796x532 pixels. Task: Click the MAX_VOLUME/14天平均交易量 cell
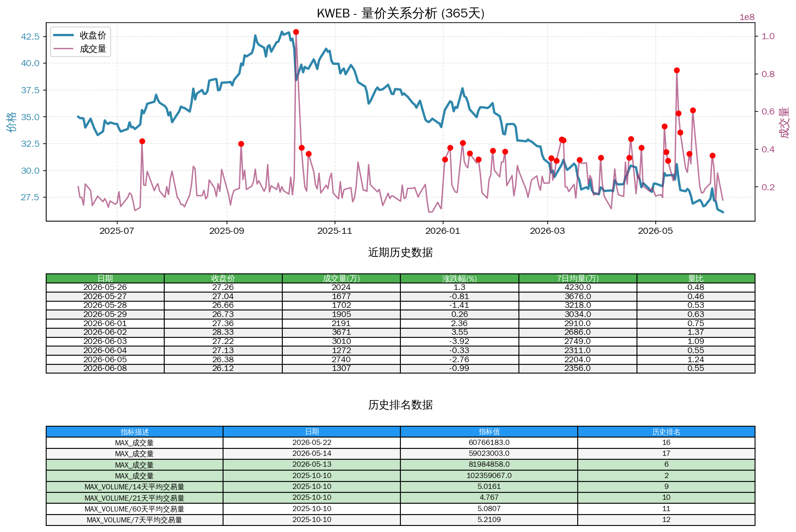click(135, 487)
